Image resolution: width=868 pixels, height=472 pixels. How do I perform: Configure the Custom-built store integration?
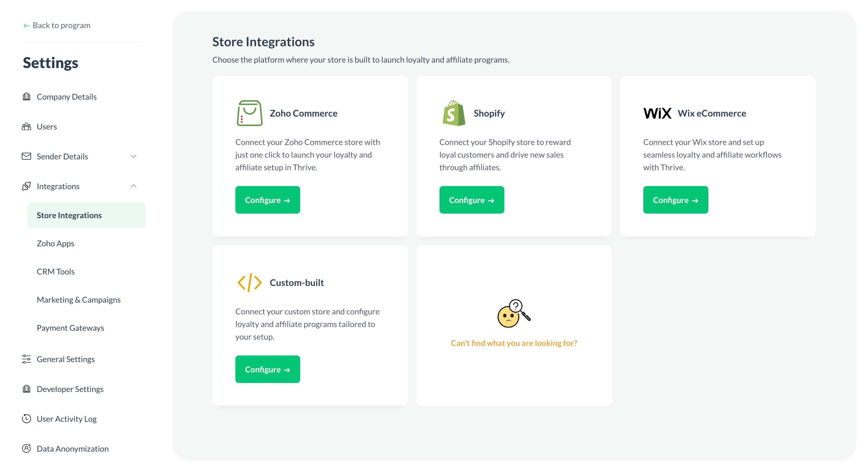[x=268, y=369]
